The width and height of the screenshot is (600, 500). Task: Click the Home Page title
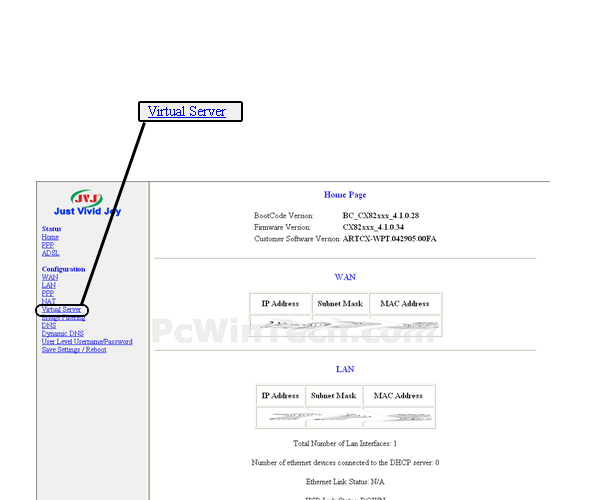click(x=345, y=195)
